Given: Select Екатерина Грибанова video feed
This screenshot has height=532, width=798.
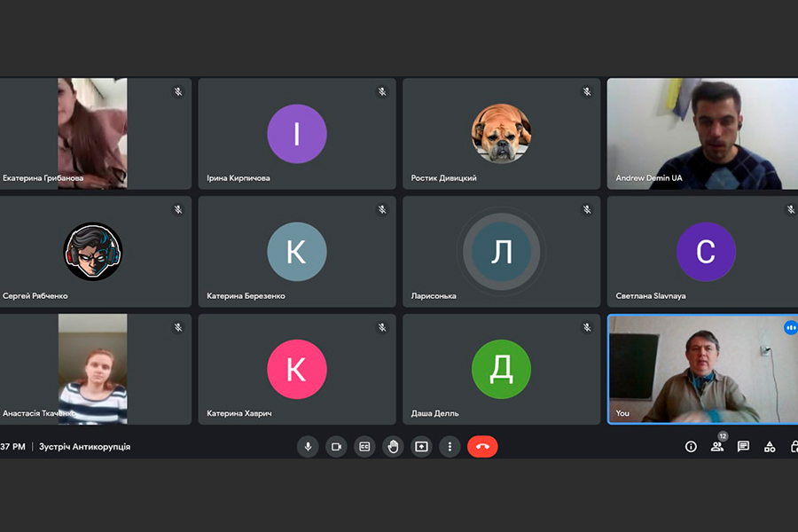Looking at the screenshot, I should click(x=92, y=133).
